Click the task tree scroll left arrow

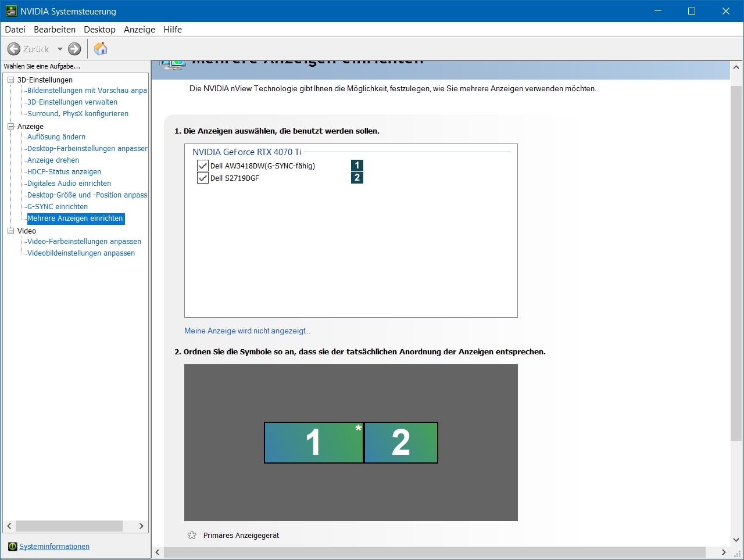point(9,526)
